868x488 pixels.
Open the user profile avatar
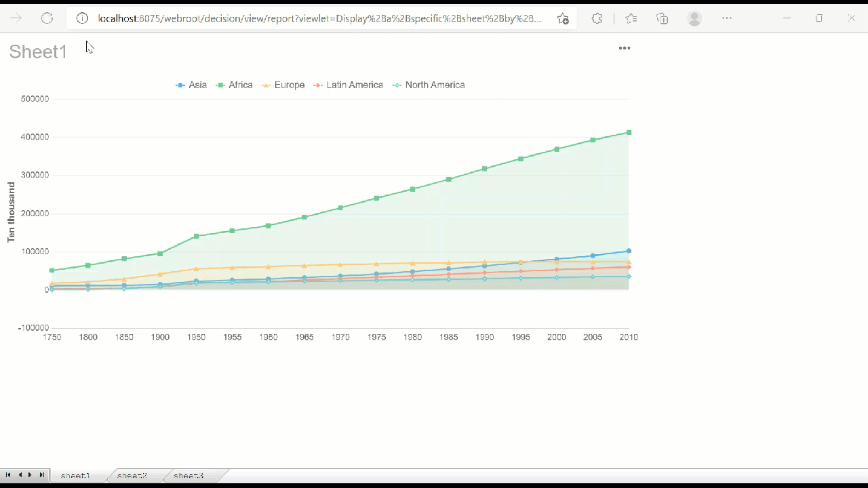694,18
